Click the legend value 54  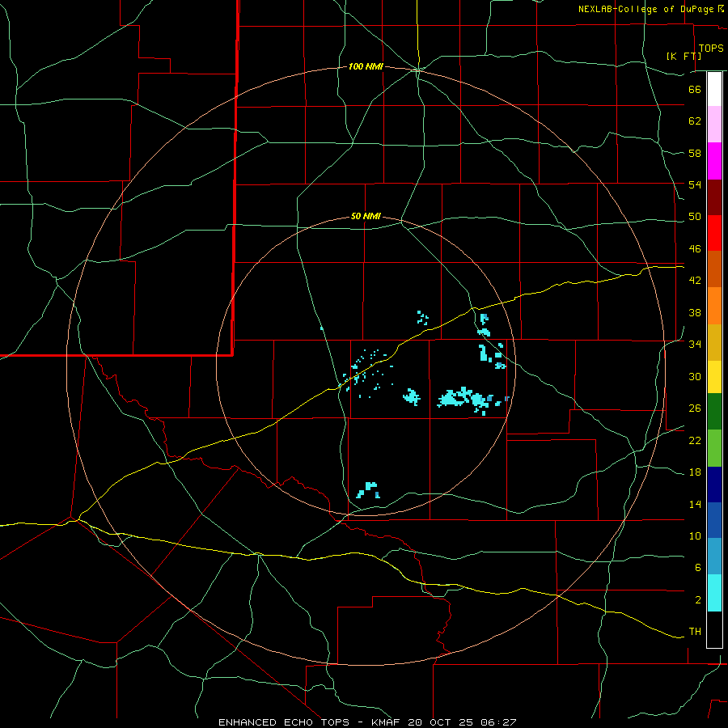point(695,184)
